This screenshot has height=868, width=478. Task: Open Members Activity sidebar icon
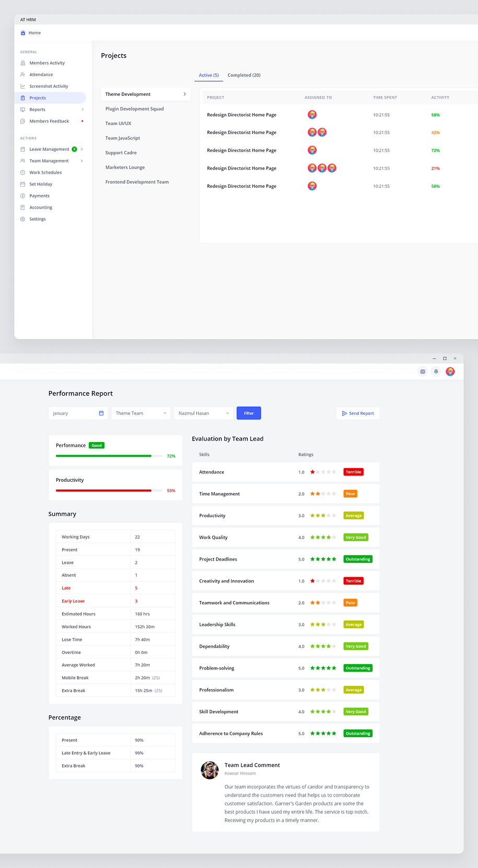pyautogui.click(x=23, y=63)
